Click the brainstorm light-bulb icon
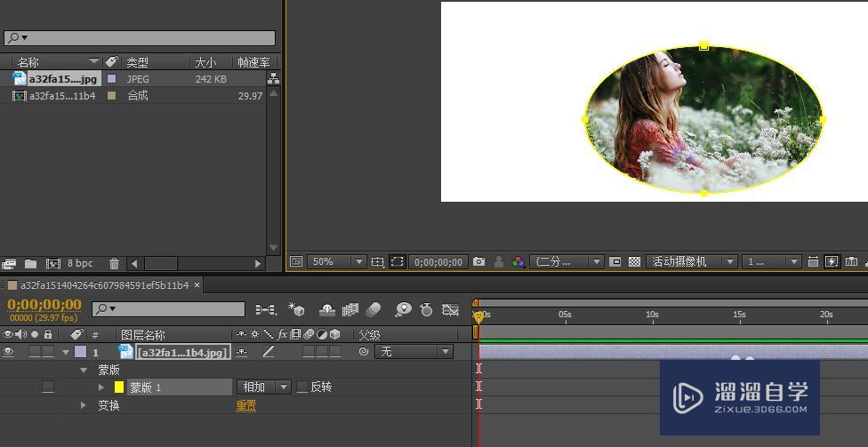This screenshot has width=868, height=447. [404, 310]
